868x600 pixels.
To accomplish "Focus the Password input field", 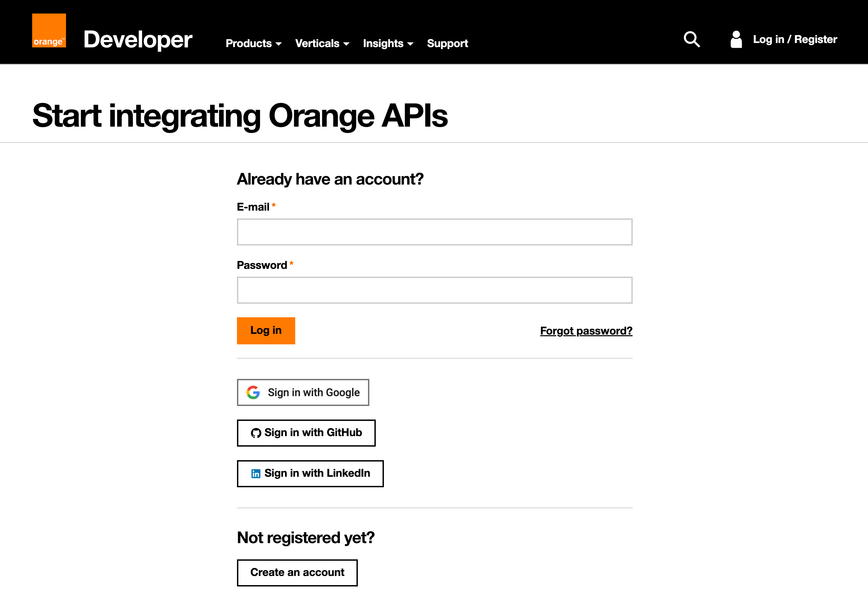I will pyautogui.click(x=434, y=290).
